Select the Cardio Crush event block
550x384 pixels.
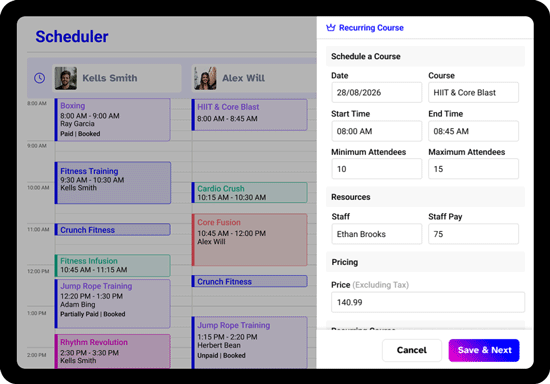[249, 193]
